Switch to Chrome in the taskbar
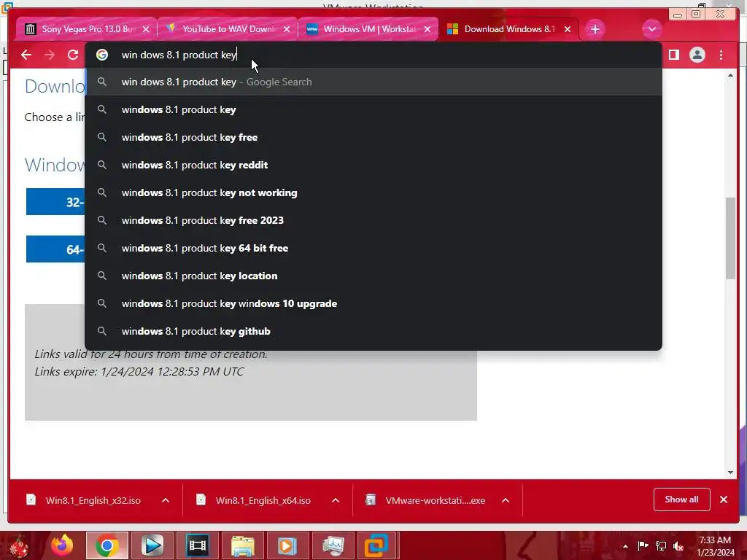 tap(107, 545)
